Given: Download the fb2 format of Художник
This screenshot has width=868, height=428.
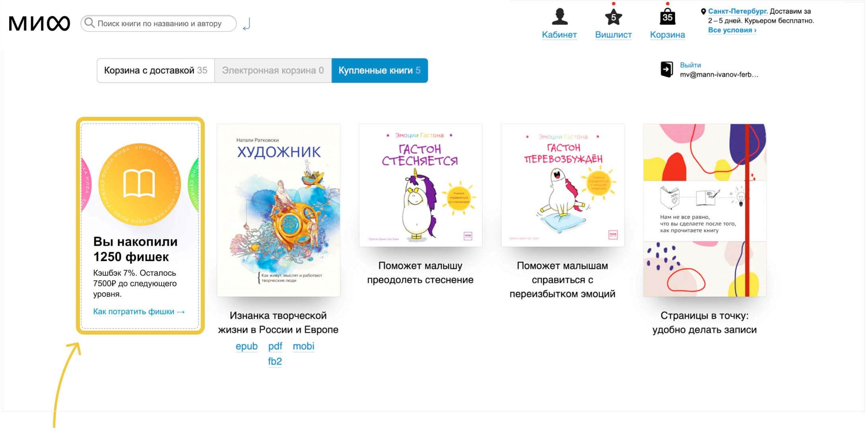Looking at the screenshot, I should click(275, 361).
